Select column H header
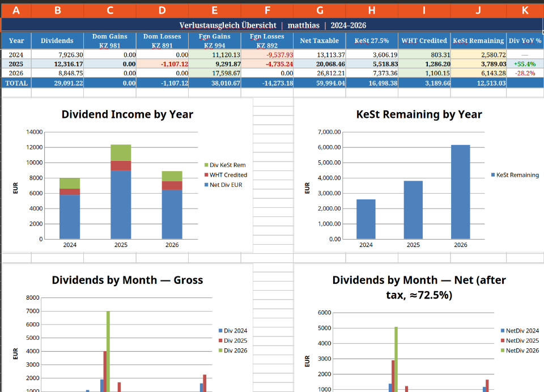This screenshot has height=392, width=544. point(372,10)
